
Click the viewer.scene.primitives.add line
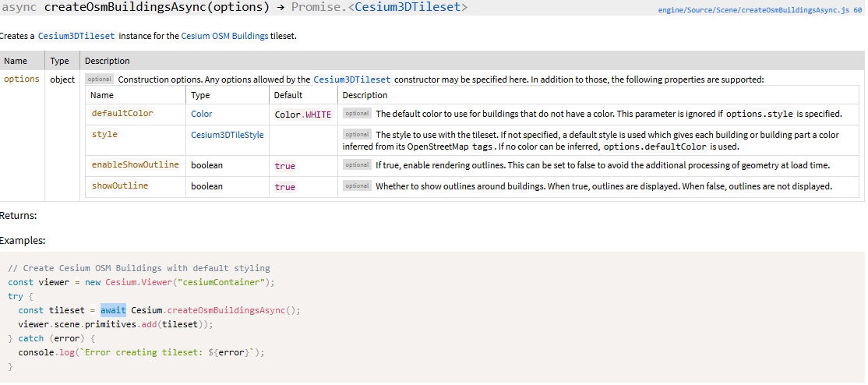tap(115, 324)
